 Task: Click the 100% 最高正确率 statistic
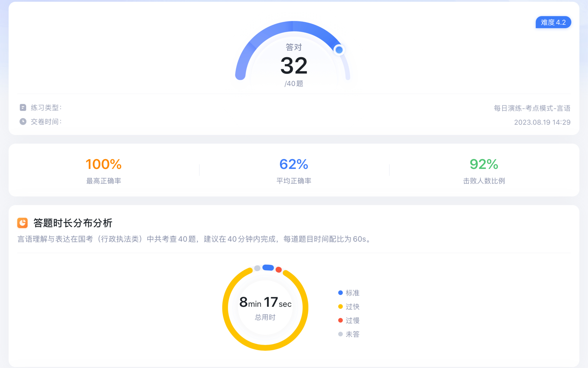[x=104, y=171]
